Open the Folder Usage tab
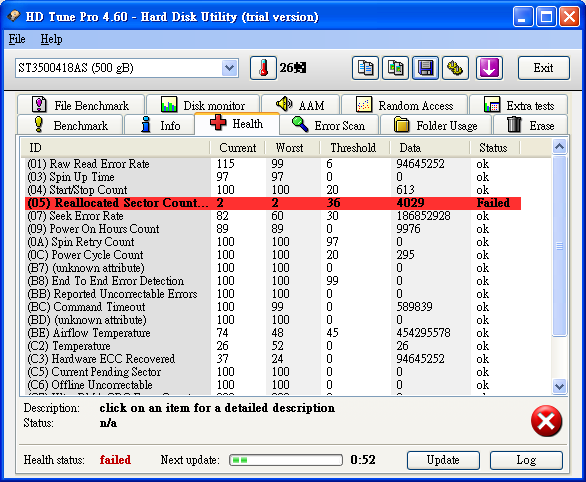 (x=436, y=125)
